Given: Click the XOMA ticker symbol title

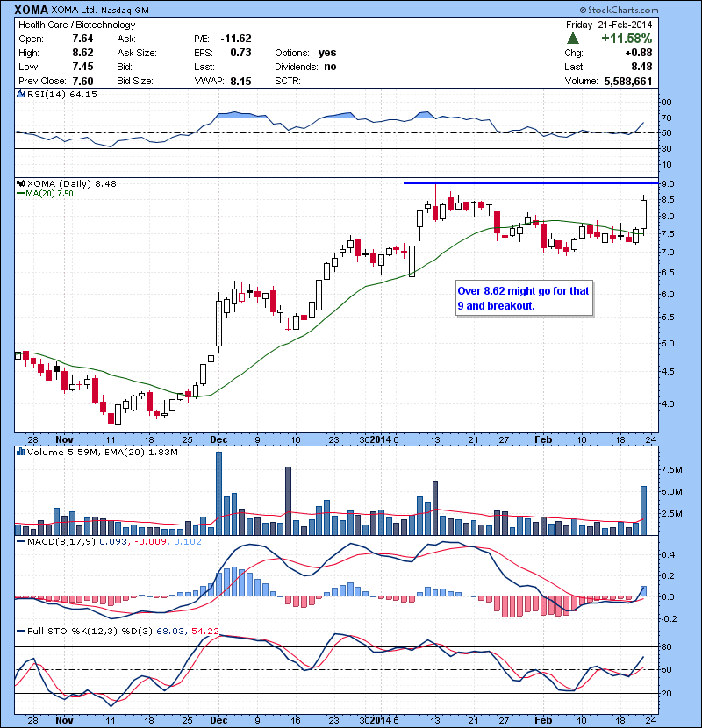Looking at the screenshot, I should click(x=31, y=10).
